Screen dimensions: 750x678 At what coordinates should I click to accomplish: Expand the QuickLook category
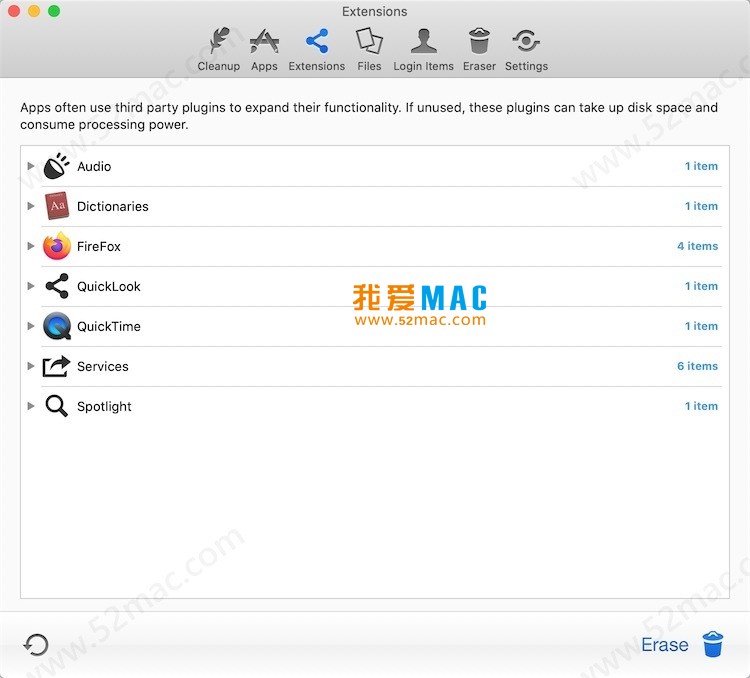[x=31, y=286]
